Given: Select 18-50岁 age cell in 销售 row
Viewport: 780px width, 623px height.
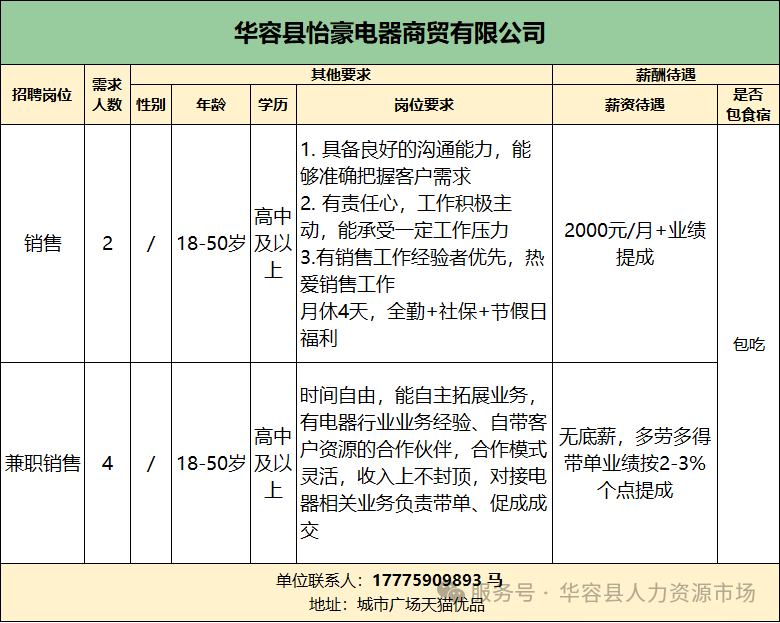Looking at the screenshot, I should (x=211, y=243).
